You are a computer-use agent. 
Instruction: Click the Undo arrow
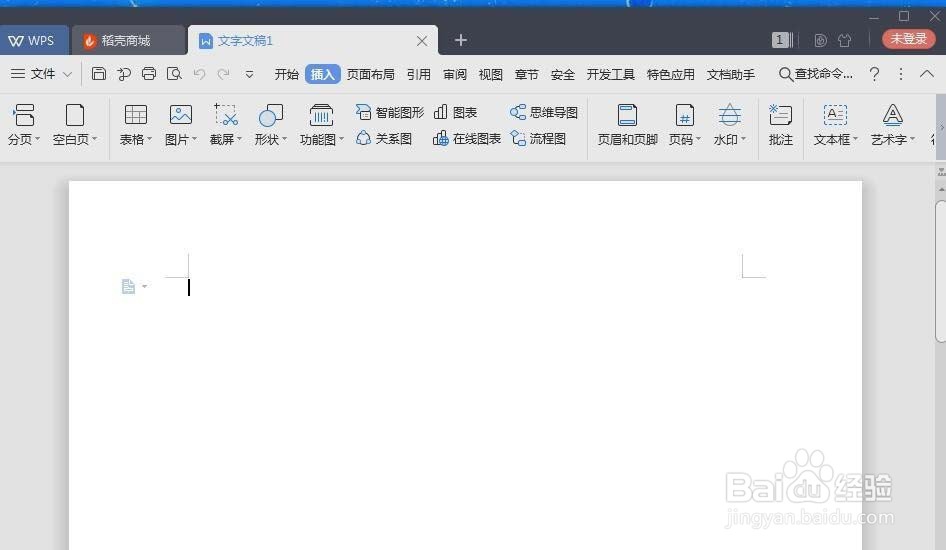pos(199,74)
